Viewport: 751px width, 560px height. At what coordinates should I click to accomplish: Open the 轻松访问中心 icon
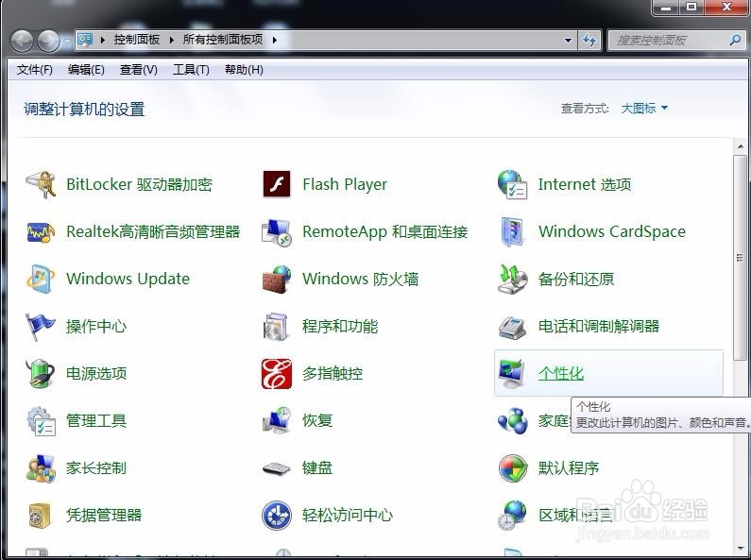click(277, 516)
